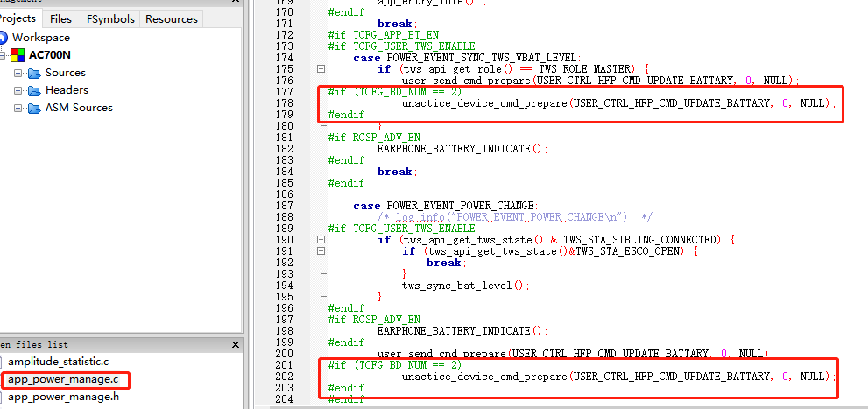Open amplitude_statistic.c from open files list
This screenshot has width=868, height=409.
pos(58,362)
